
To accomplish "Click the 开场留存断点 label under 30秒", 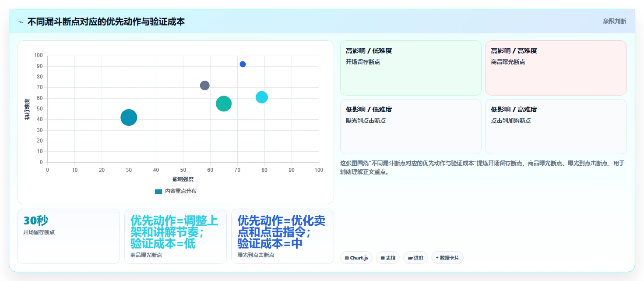I will [39, 232].
